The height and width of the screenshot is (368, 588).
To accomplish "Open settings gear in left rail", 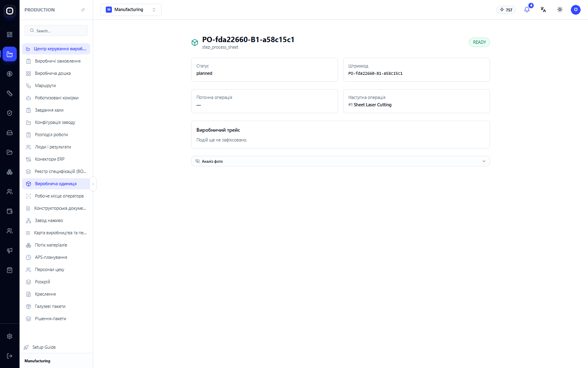I will 9,336.
